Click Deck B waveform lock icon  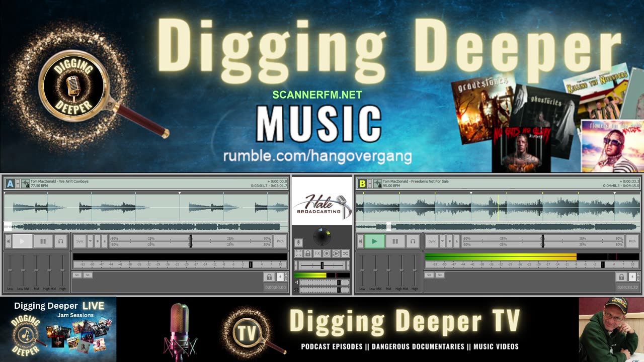coord(377,184)
